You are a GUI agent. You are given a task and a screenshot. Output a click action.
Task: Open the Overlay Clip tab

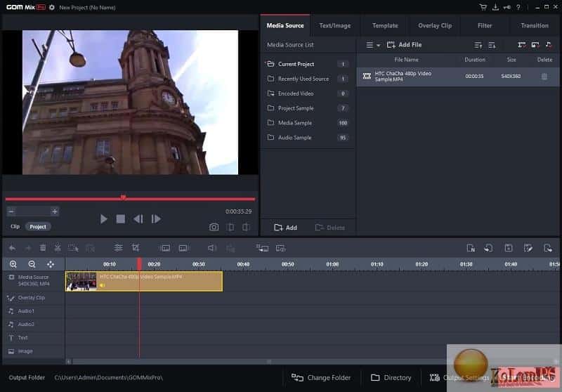click(435, 25)
